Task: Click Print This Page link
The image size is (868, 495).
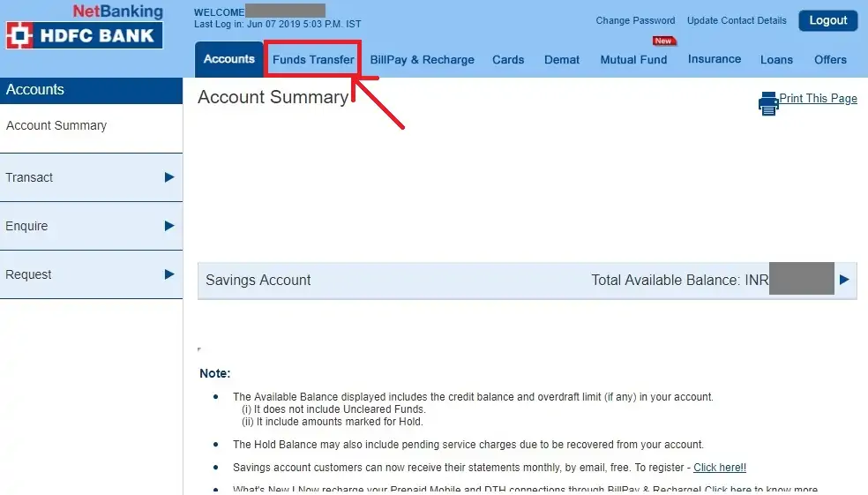Action: (x=819, y=99)
